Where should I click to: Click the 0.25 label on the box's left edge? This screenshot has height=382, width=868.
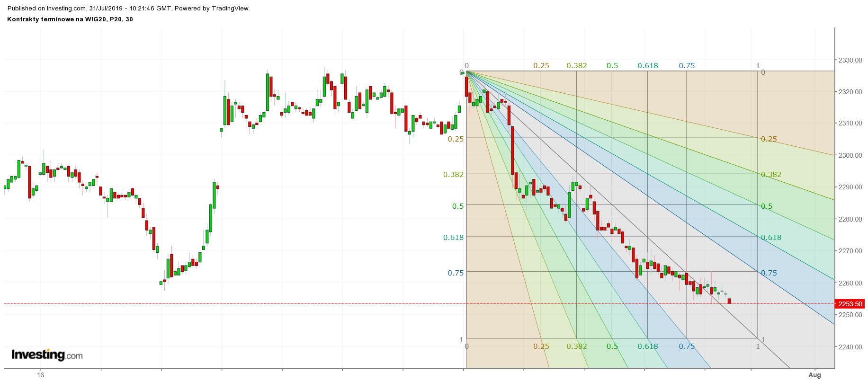[456, 139]
